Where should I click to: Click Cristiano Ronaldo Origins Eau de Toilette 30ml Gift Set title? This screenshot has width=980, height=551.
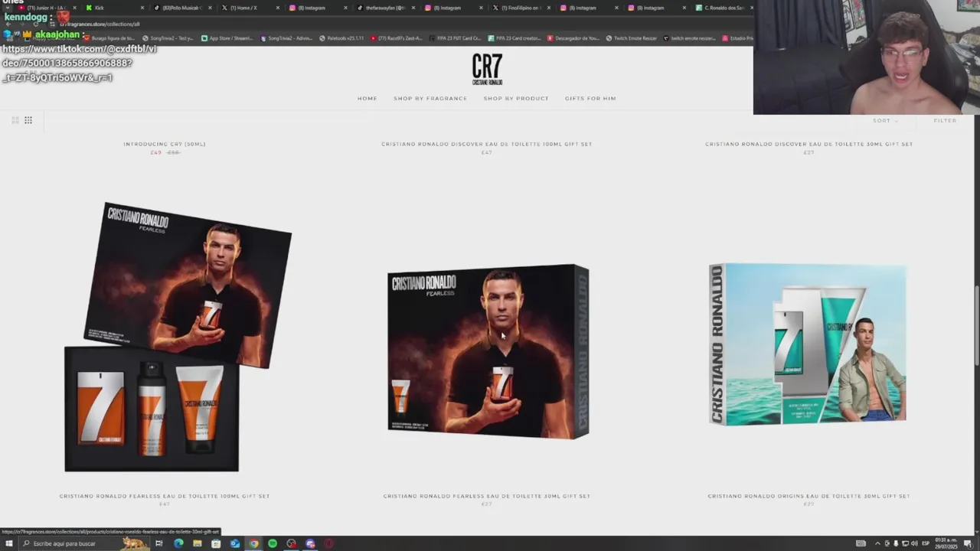(x=808, y=496)
